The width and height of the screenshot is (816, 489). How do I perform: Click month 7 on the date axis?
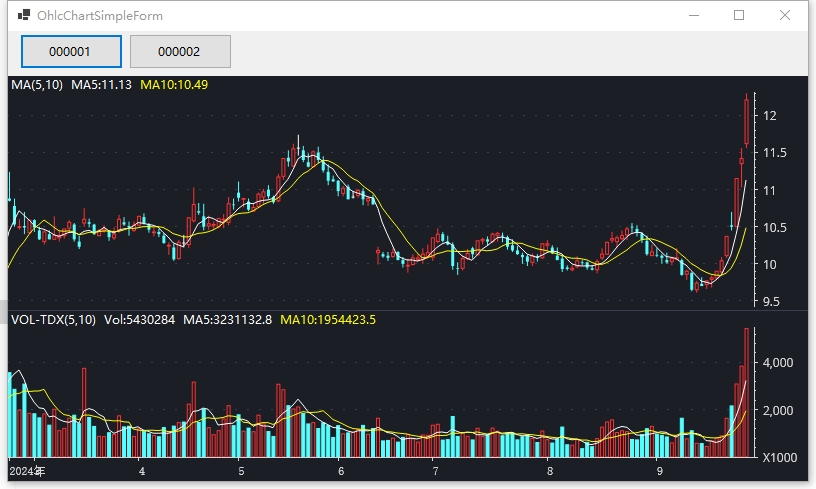pyautogui.click(x=435, y=470)
